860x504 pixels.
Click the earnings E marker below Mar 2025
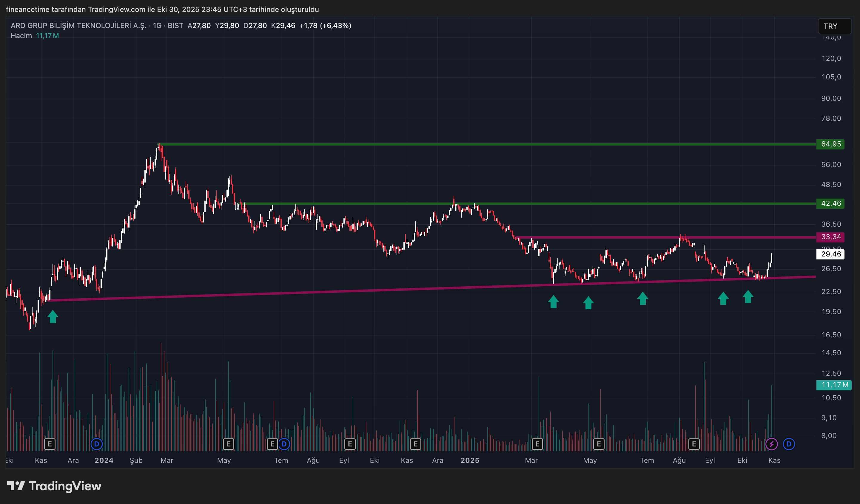pyautogui.click(x=537, y=444)
